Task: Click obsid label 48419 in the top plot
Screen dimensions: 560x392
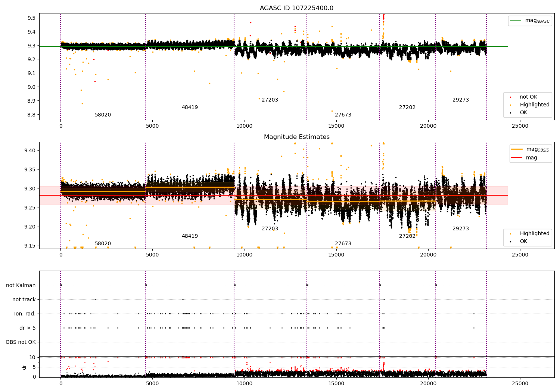Action: coord(190,108)
